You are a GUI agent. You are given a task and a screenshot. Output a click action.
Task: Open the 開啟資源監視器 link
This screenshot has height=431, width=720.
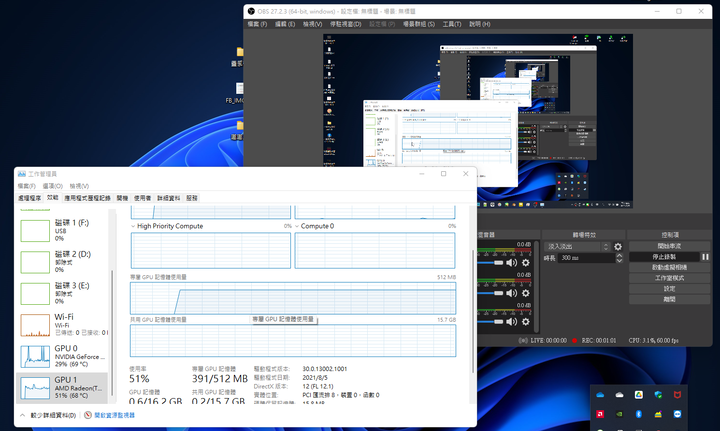pos(114,415)
